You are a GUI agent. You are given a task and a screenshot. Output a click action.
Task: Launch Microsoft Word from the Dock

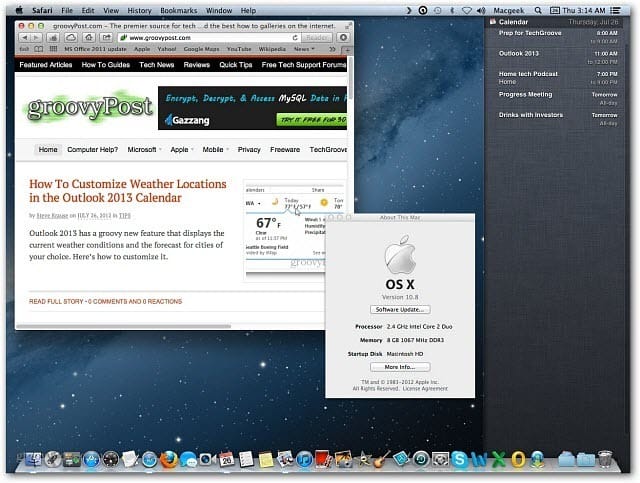tap(479, 460)
